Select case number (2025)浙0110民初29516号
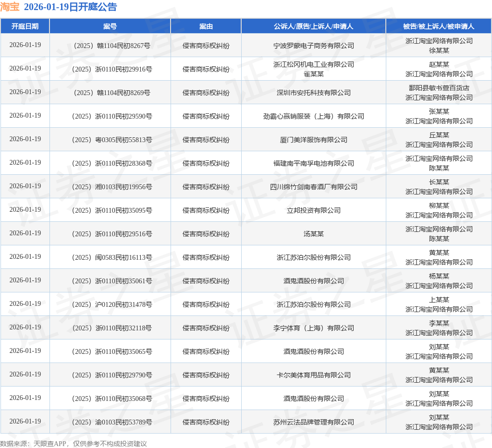The height and width of the screenshot is (448, 492). coord(112,234)
